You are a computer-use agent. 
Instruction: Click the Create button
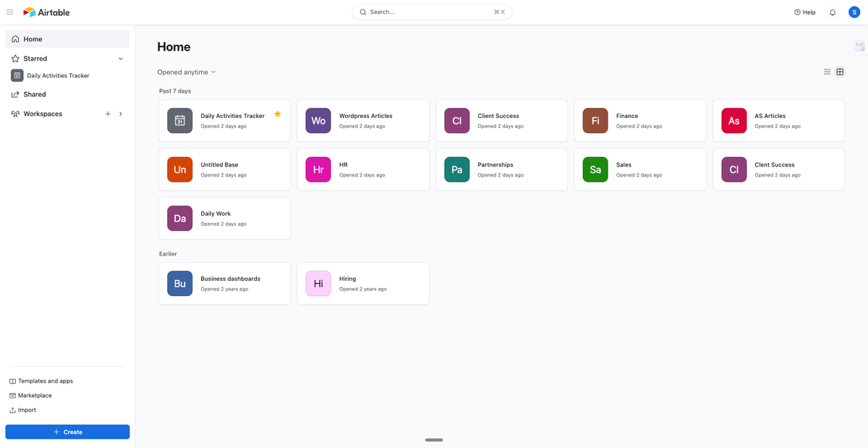pos(67,431)
